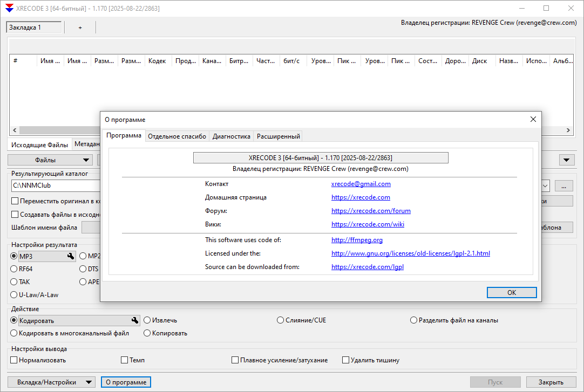The image size is (584, 392).
Task: Enable Плавное усиление/затухание checkbox
Action: pyautogui.click(x=235, y=360)
